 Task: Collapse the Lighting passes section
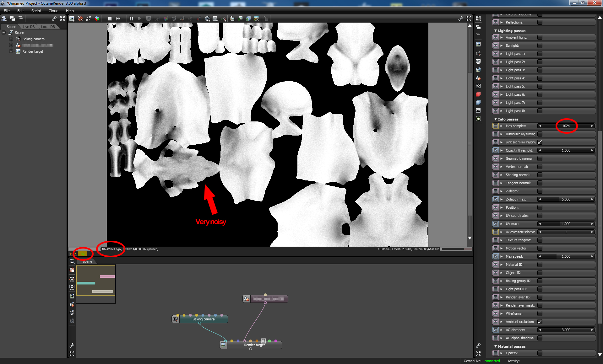point(496,31)
